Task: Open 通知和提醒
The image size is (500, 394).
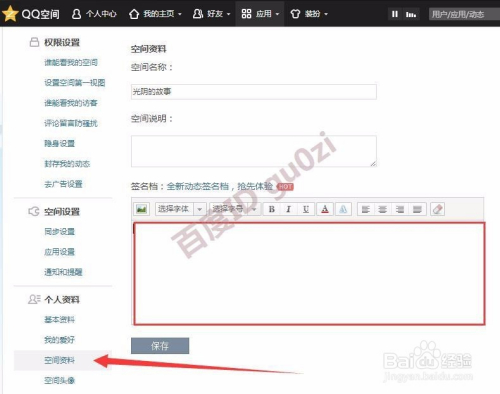Action: coord(63,272)
